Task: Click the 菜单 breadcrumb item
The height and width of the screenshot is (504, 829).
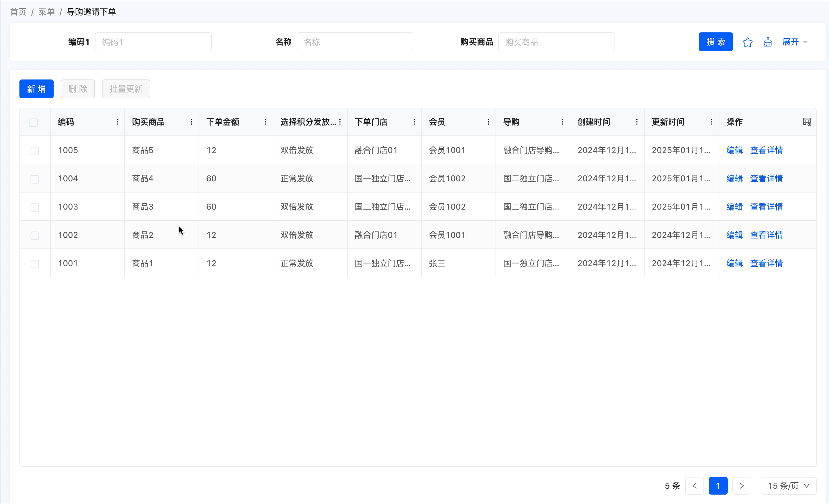Action: click(47, 12)
